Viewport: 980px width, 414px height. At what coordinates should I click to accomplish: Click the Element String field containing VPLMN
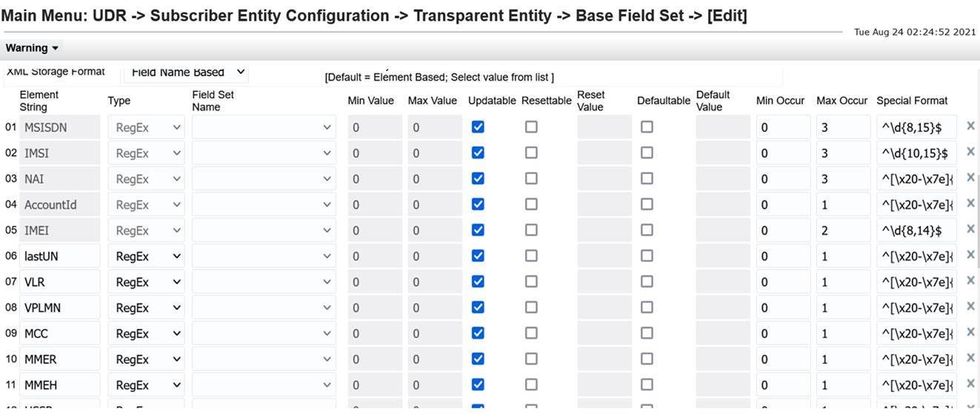pos(59,307)
